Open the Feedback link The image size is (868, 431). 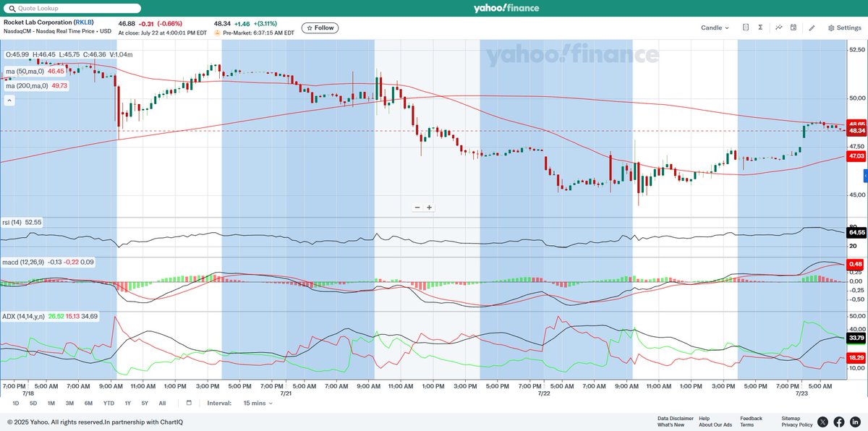(751, 418)
